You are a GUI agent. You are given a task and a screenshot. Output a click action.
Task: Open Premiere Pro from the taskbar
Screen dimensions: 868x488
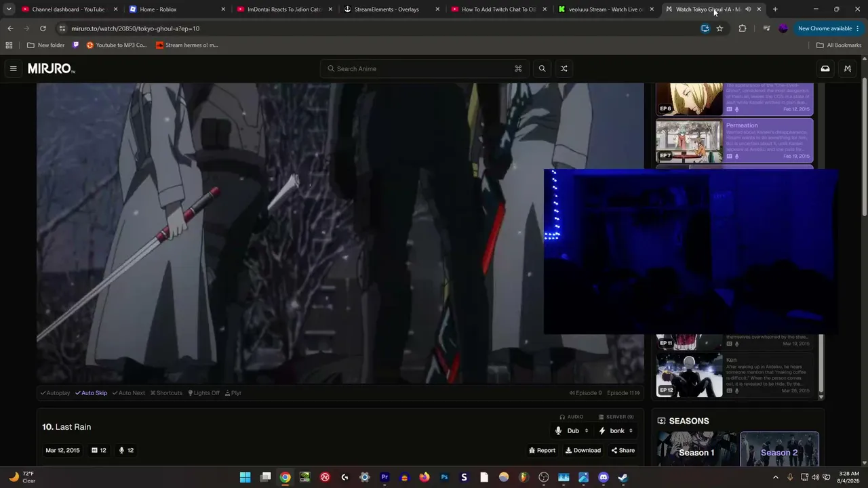point(384,477)
